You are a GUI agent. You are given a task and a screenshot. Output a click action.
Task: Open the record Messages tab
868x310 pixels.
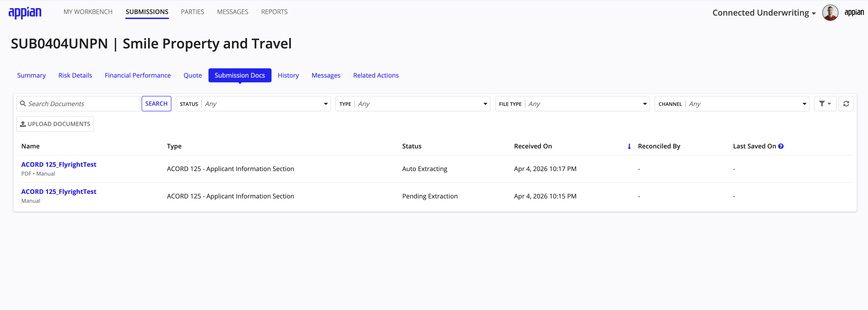[x=326, y=75]
